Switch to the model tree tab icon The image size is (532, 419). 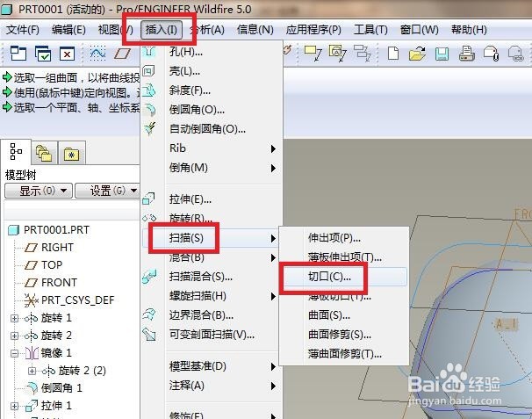16,151
